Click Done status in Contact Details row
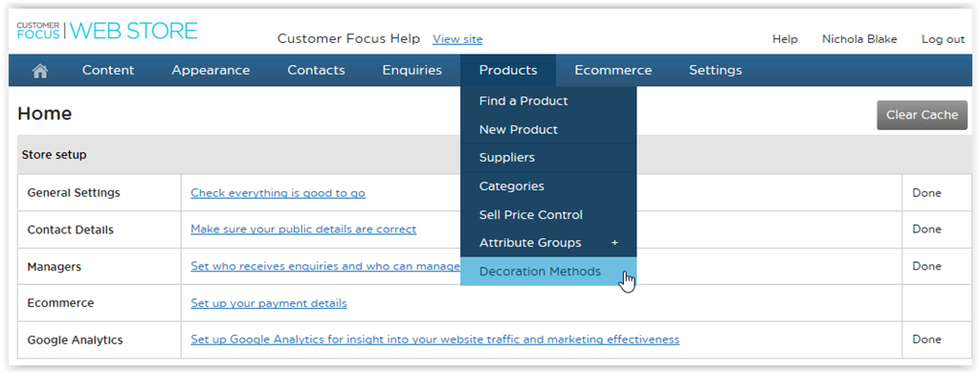This screenshot has width=980, height=373. (926, 230)
